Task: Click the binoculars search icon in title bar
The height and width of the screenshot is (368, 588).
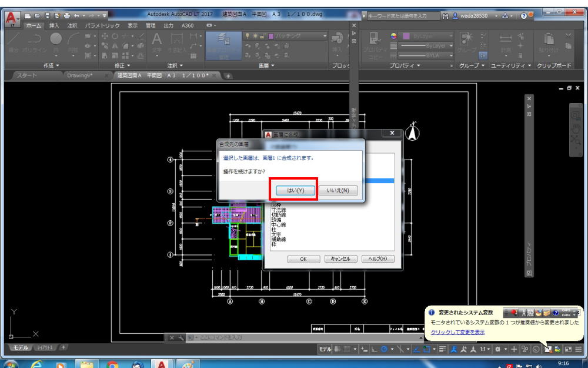Action: point(445,16)
